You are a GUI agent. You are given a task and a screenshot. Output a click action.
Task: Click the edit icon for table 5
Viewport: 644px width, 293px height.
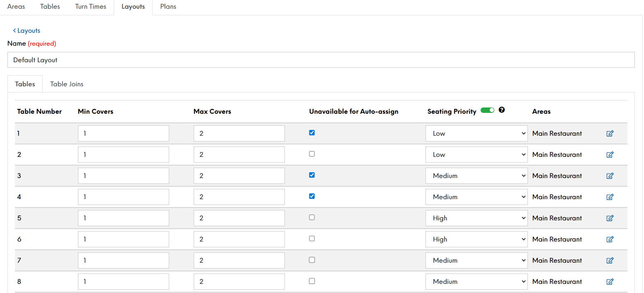(x=610, y=218)
